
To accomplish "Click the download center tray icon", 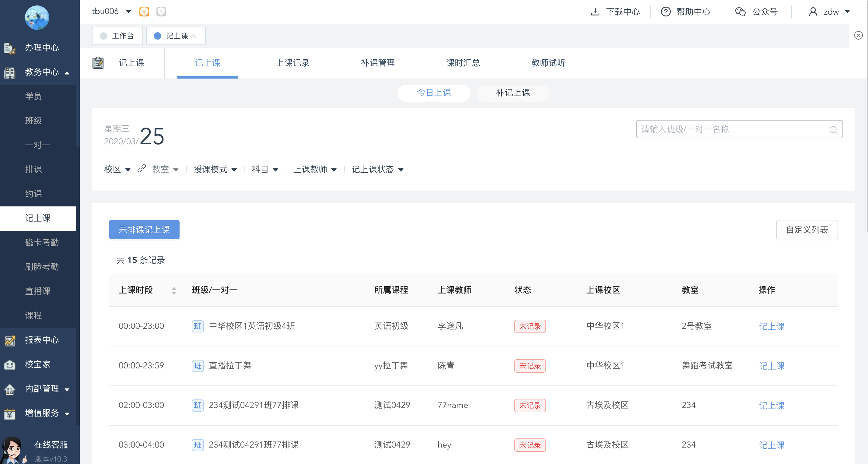I will [x=595, y=12].
